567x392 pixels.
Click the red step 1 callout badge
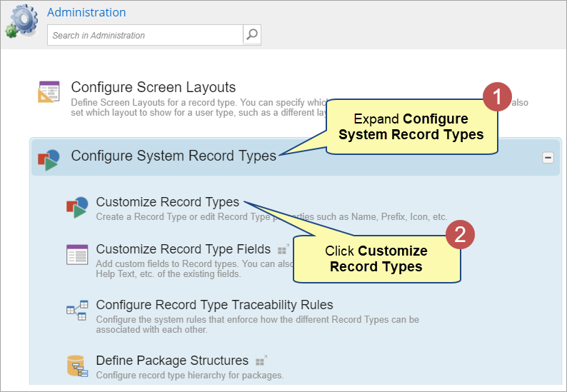click(x=498, y=96)
